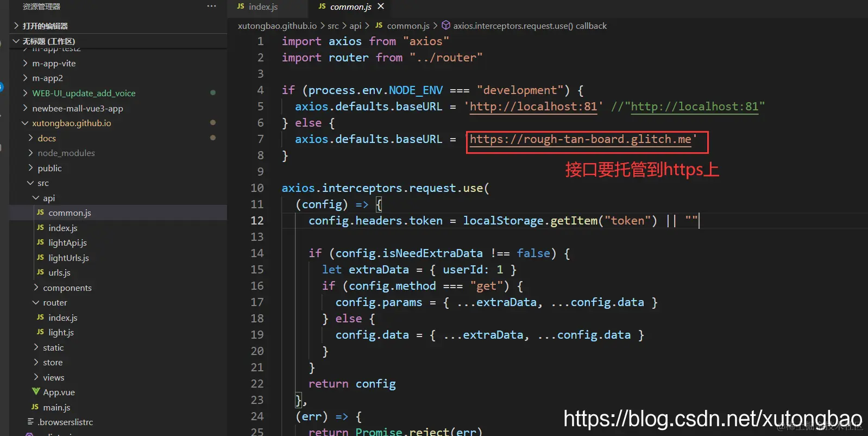Screen dimensions: 868x436
Task: Open the .browserslistrc file
Action: pos(65,422)
